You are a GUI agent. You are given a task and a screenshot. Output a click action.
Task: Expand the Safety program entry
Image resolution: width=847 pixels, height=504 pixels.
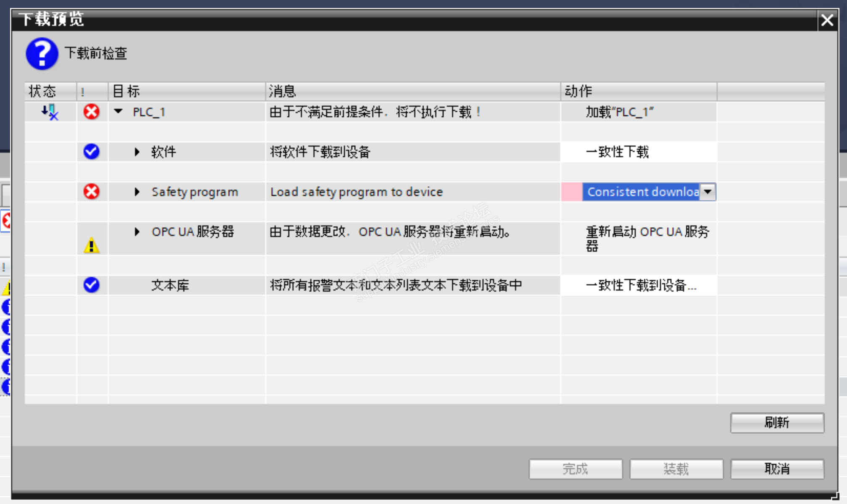pos(137,192)
